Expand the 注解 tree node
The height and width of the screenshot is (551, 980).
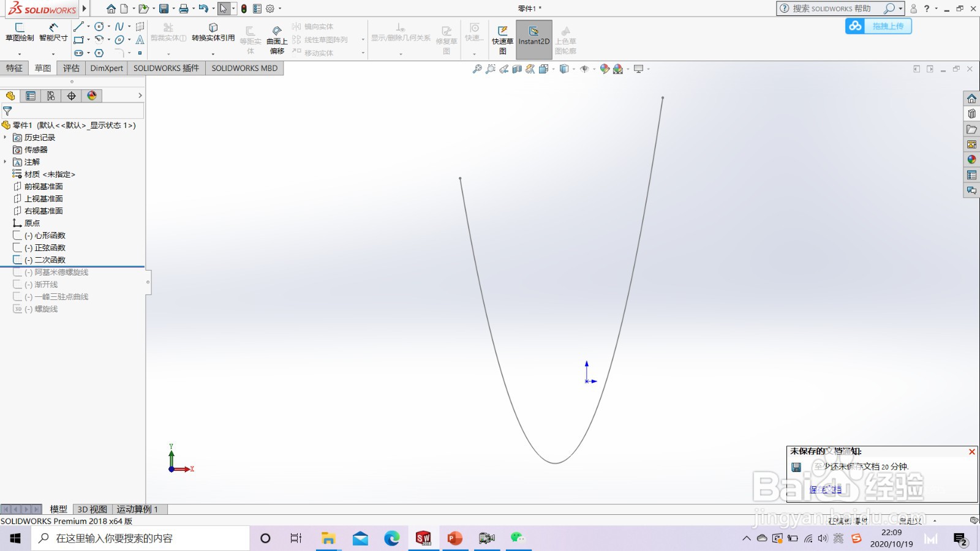pyautogui.click(x=6, y=162)
